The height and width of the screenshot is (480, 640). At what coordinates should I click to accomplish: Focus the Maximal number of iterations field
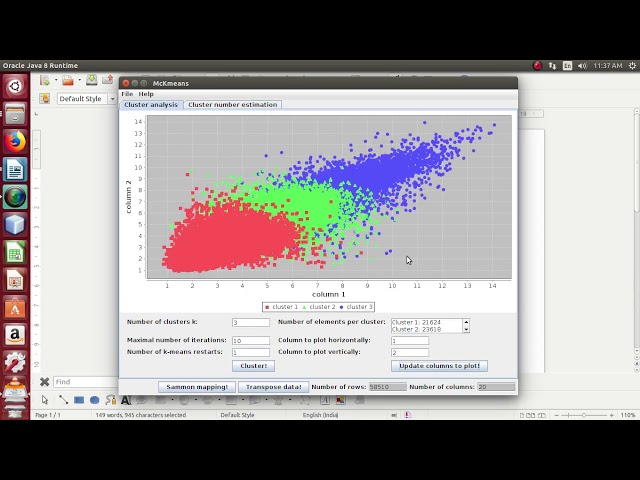point(251,340)
